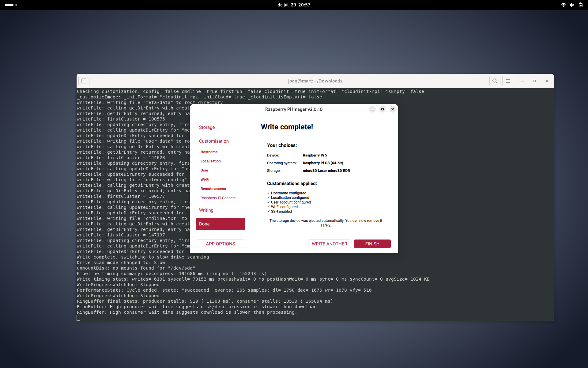Open the Wi-Fi customisation page
Screen dimensions: 588x368
(205, 180)
